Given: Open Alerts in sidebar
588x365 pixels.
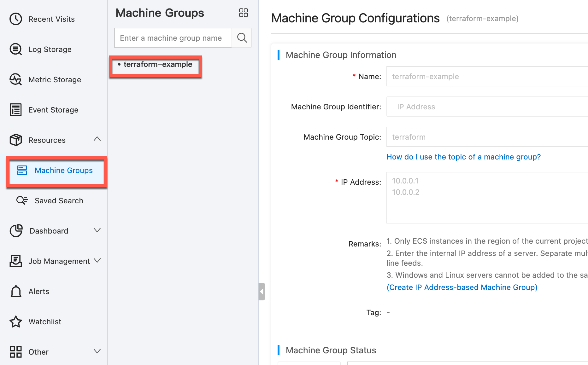Looking at the screenshot, I should click(39, 292).
